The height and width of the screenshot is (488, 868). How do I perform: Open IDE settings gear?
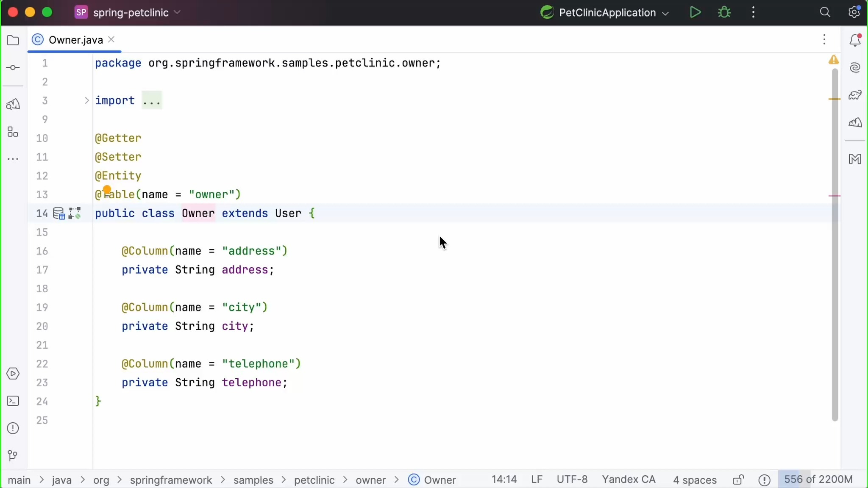click(x=854, y=12)
